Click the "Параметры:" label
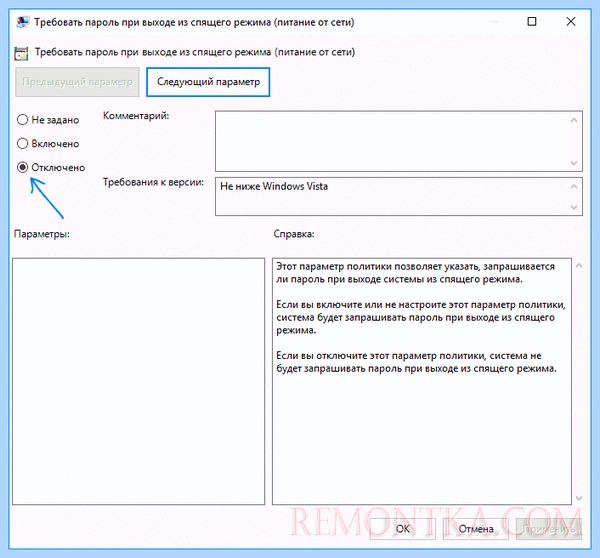Viewport: 600px width, 558px height. tap(42, 234)
